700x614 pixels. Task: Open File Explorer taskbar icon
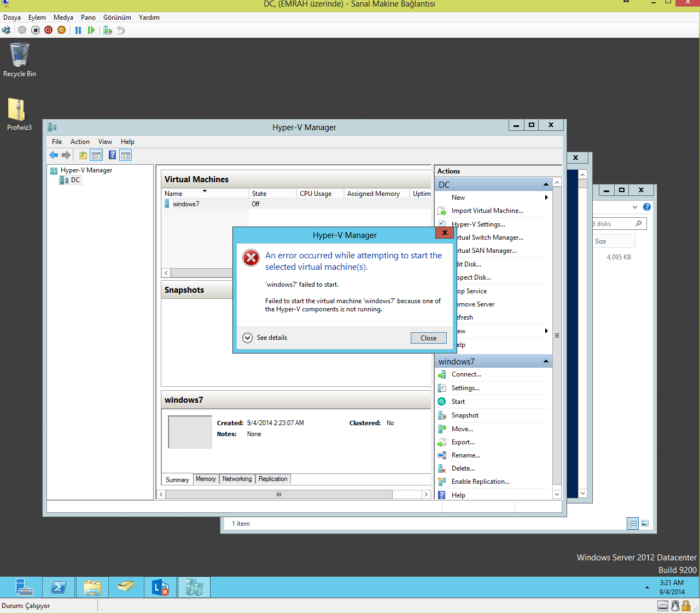pyautogui.click(x=92, y=587)
